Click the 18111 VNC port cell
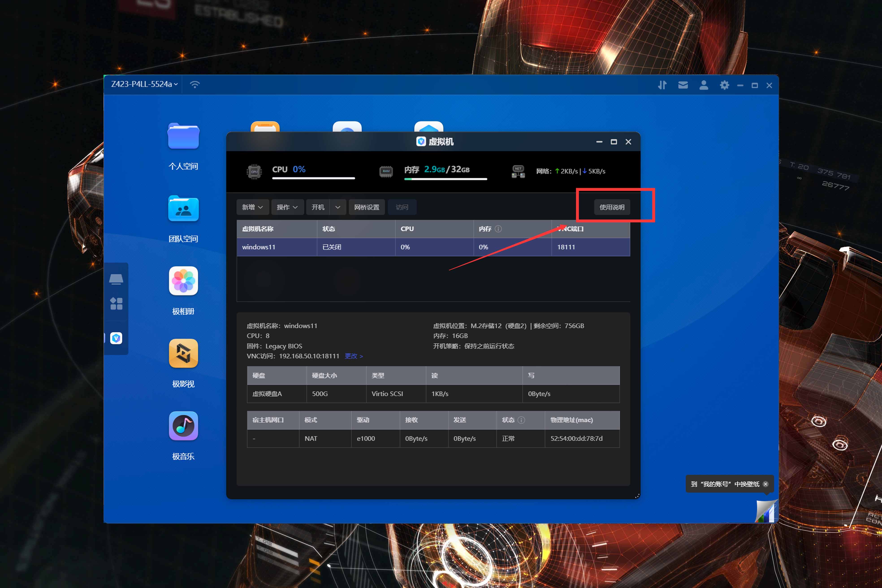This screenshot has height=588, width=882. pos(591,247)
